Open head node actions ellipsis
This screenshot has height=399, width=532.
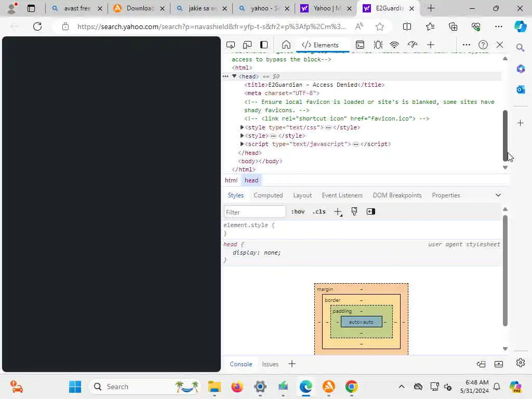click(225, 76)
